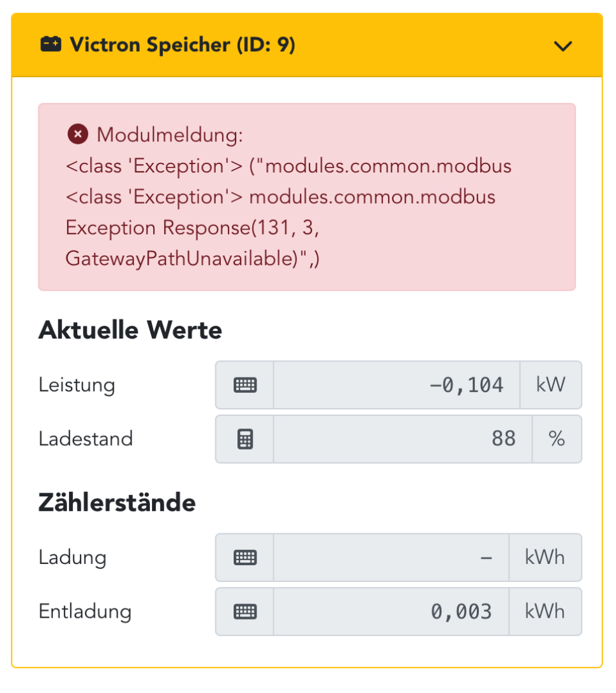Click the keyboard icon next to Leistung
The height and width of the screenshot is (693, 616).
click(x=244, y=385)
